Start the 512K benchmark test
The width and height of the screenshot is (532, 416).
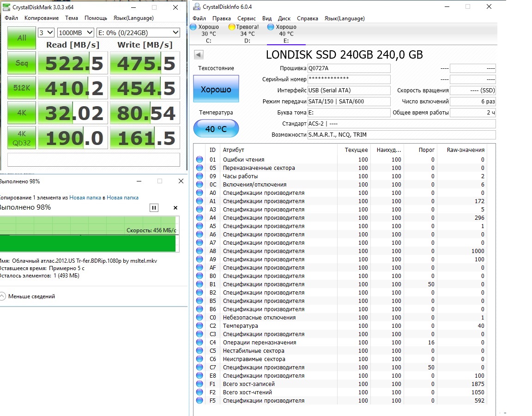22,88
